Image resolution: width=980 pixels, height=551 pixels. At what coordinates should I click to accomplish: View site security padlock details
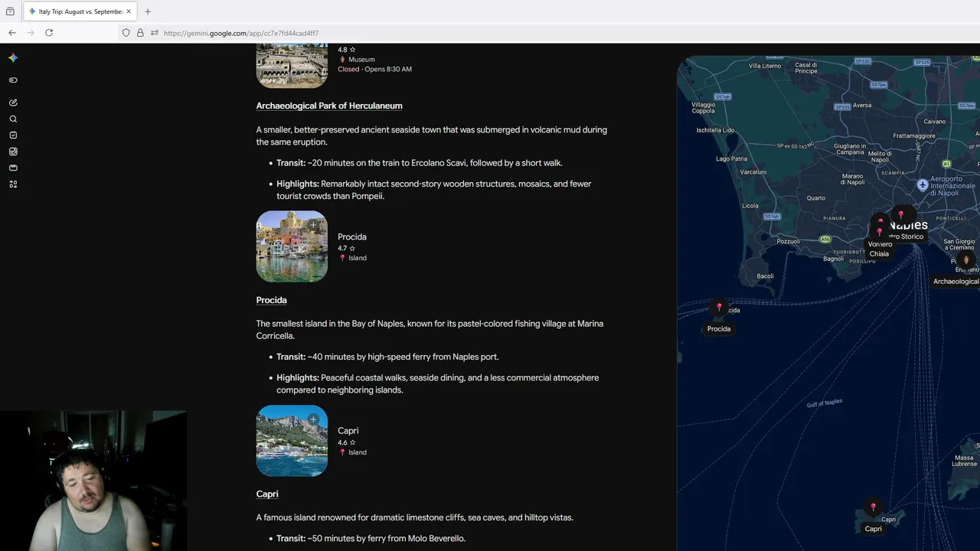(x=140, y=33)
